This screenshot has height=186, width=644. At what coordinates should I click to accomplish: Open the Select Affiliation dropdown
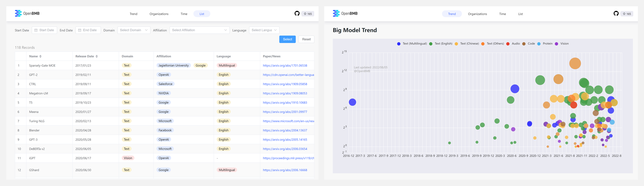click(x=199, y=30)
